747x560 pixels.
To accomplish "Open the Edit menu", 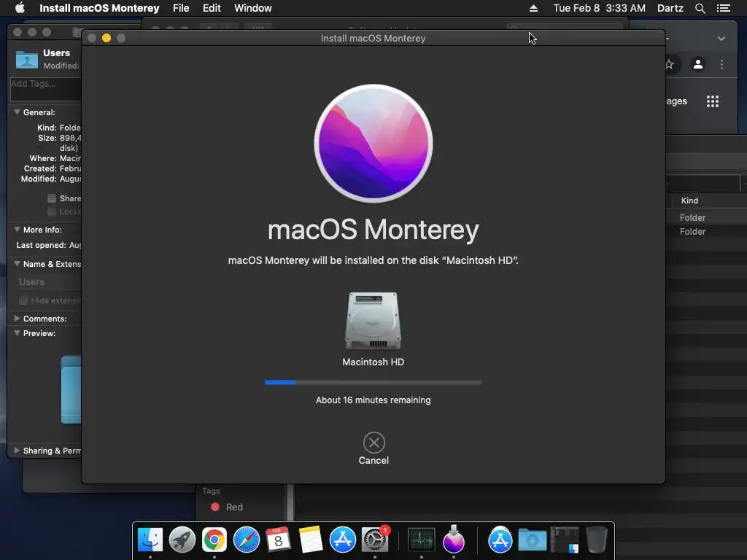I will (212, 8).
